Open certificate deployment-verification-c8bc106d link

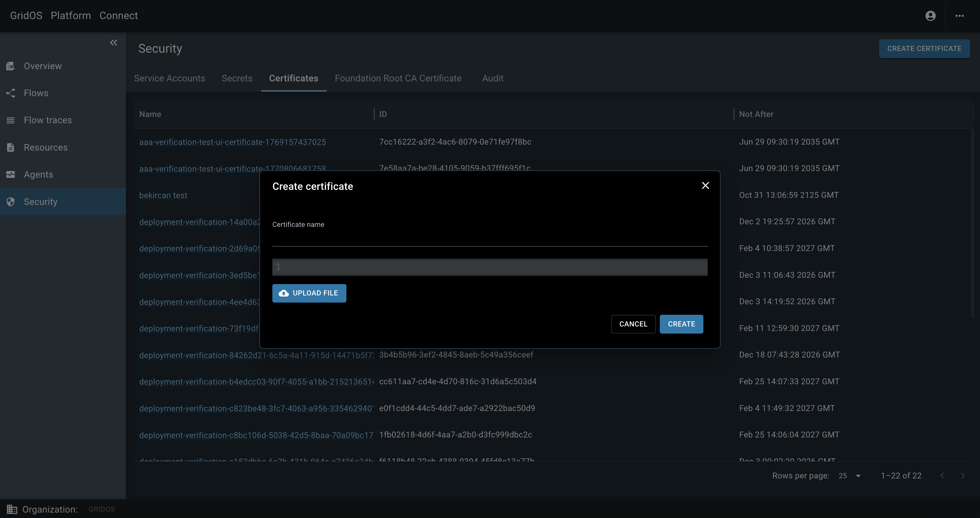pyautogui.click(x=256, y=435)
